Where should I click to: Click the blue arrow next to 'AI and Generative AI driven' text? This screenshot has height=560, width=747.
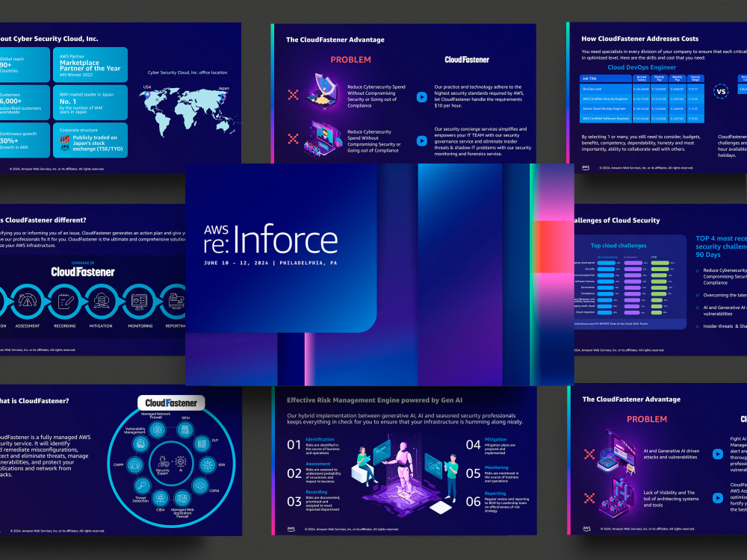coord(717,454)
